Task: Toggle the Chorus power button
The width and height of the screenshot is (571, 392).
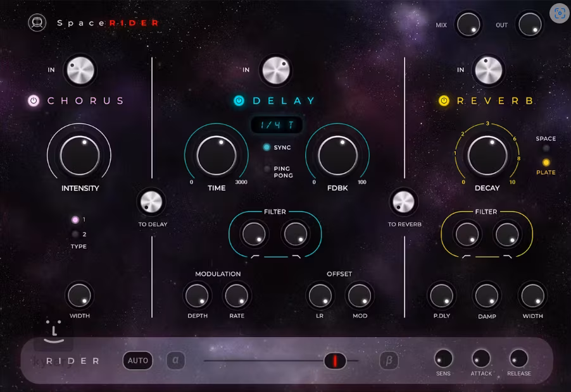Action: pyautogui.click(x=34, y=101)
